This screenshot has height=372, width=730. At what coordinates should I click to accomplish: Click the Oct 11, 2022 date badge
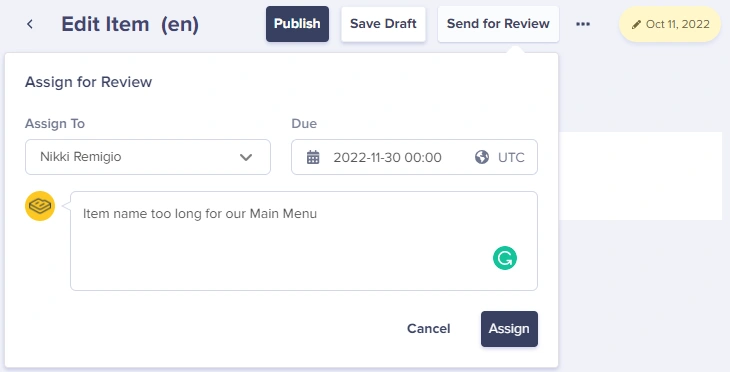[670, 24]
